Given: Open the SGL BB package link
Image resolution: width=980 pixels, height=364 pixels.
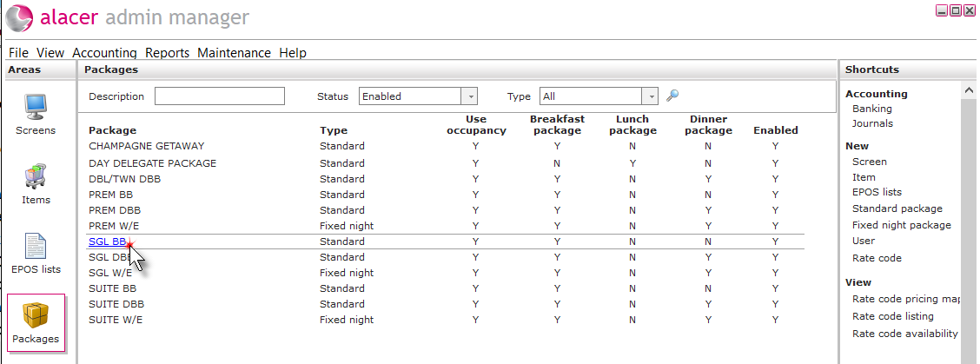Looking at the screenshot, I should point(108,242).
